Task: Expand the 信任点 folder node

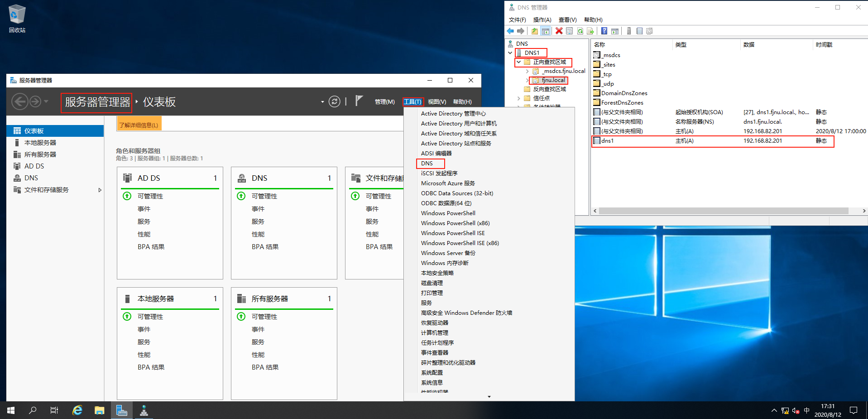Action: (x=519, y=98)
